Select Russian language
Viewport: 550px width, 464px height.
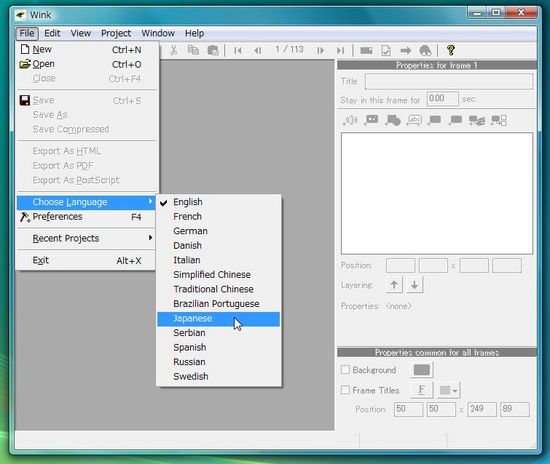tap(219, 362)
